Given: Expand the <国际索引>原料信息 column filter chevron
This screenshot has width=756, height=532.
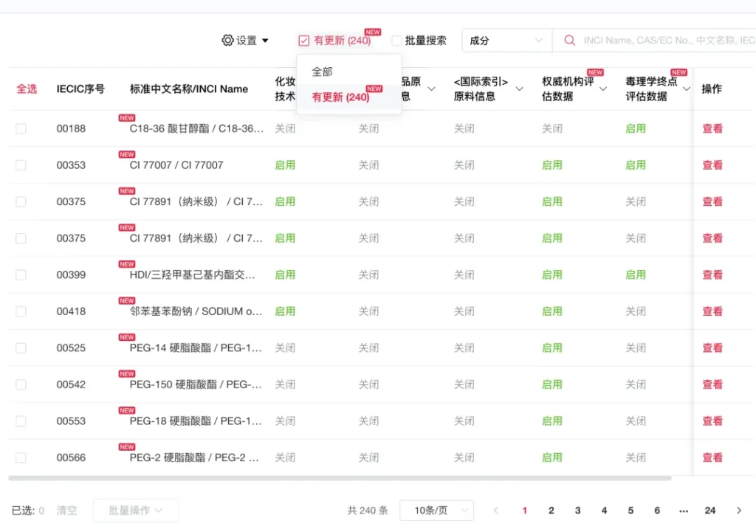Looking at the screenshot, I should [519, 89].
